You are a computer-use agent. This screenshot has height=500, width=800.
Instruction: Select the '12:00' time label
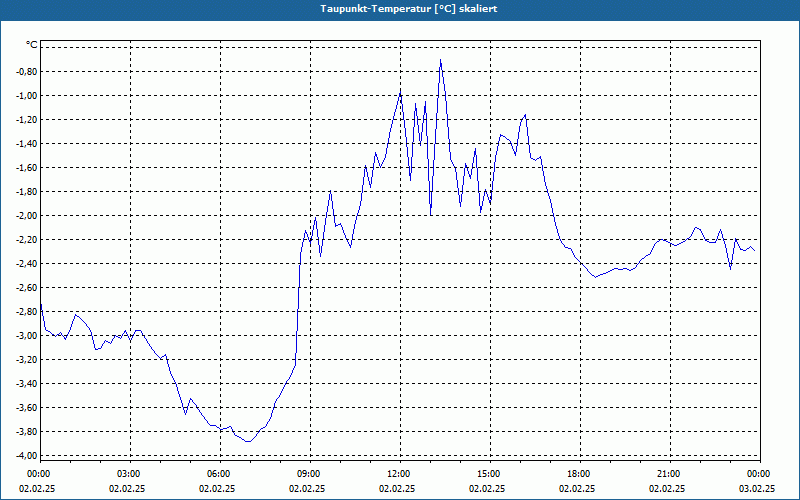401,474
